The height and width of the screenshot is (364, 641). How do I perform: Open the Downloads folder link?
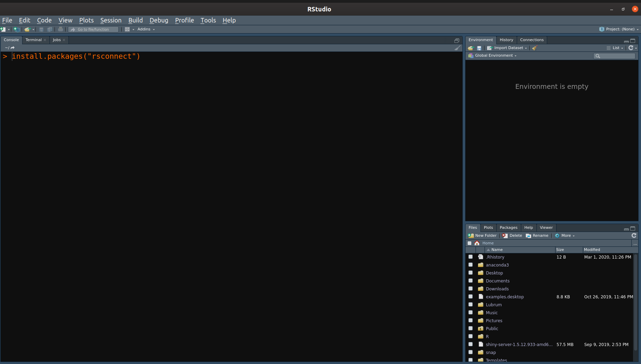[497, 289]
